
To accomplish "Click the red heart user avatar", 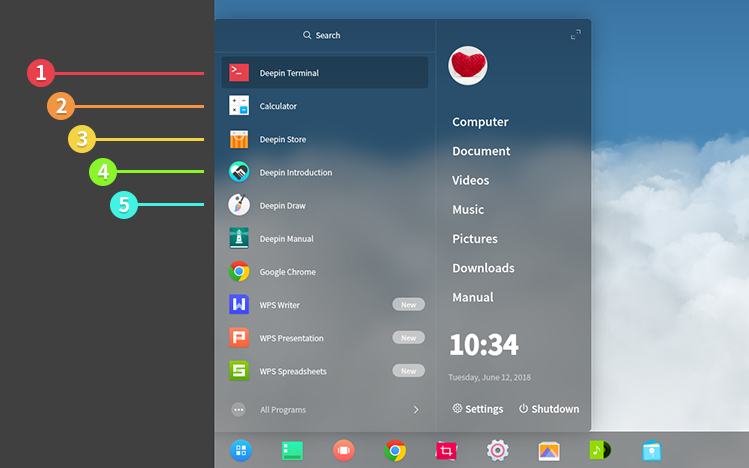I will click(468, 66).
